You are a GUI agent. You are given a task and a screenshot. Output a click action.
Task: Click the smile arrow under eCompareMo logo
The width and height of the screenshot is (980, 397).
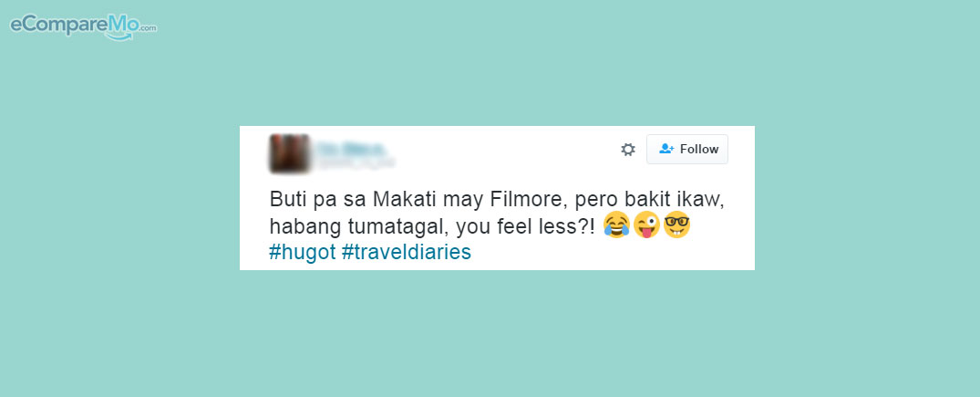pyautogui.click(x=120, y=37)
